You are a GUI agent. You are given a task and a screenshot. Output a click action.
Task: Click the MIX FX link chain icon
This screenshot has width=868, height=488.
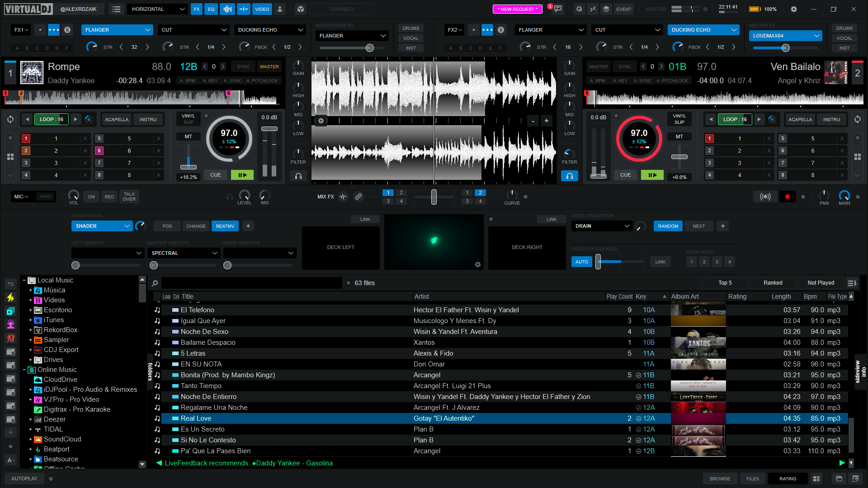(x=359, y=197)
